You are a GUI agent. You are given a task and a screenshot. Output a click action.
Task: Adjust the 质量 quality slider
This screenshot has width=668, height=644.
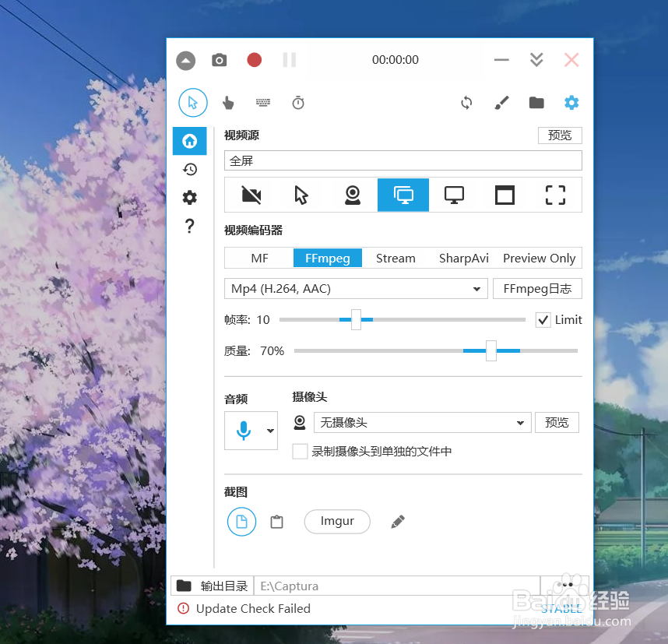(x=491, y=350)
